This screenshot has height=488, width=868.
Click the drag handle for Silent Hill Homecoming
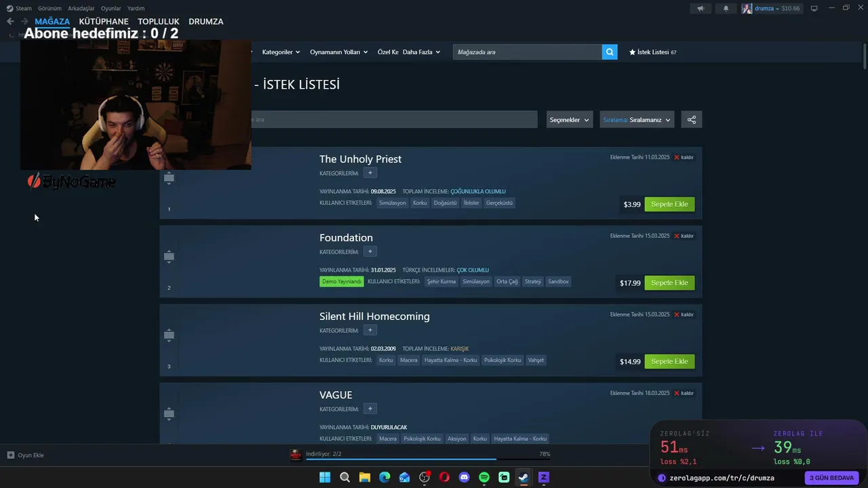[169, 335]
